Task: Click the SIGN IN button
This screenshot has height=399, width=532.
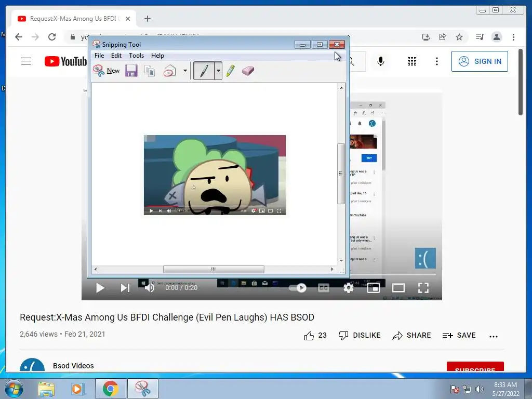Action: [480, 61]
